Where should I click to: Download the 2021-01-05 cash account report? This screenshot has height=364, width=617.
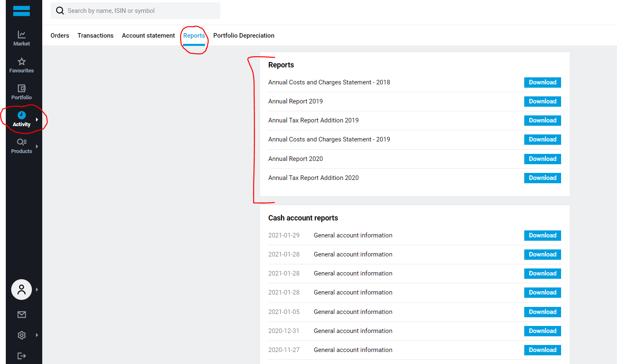(542, 312)
